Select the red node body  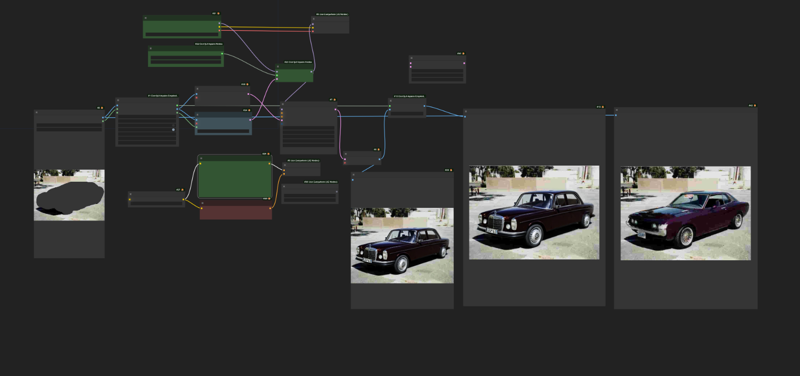(236, 212)
